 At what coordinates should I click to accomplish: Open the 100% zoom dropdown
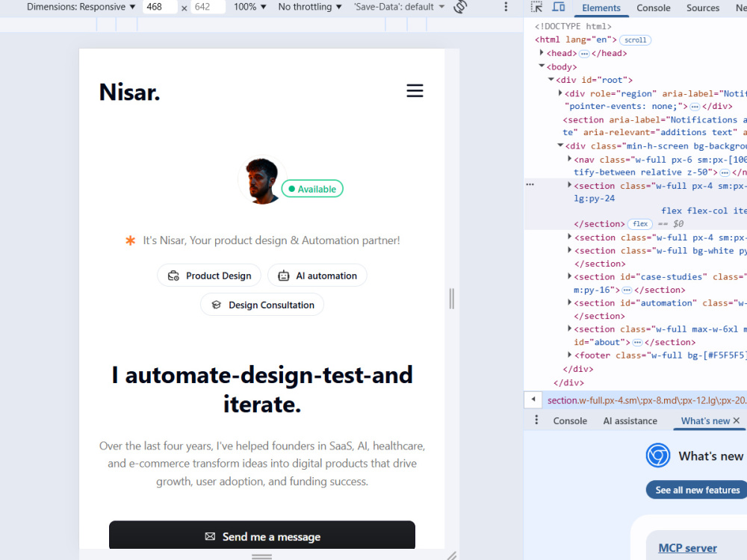pos(249,7)
